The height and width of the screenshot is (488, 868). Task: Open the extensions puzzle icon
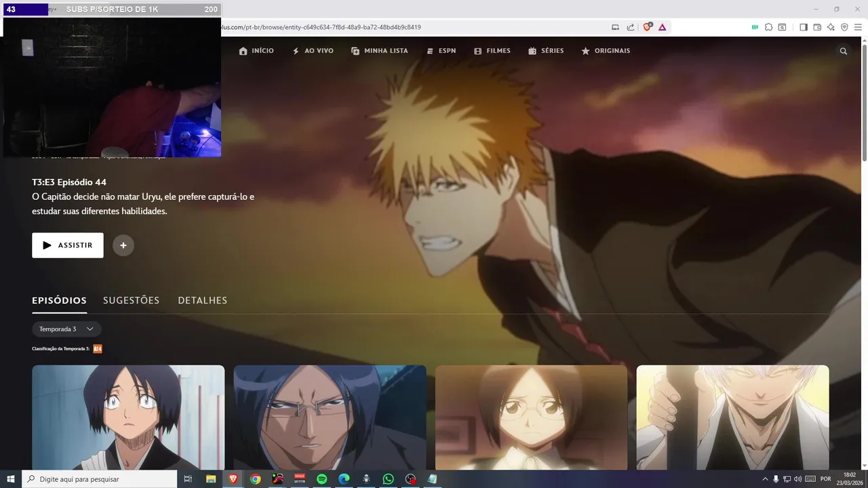768,27
